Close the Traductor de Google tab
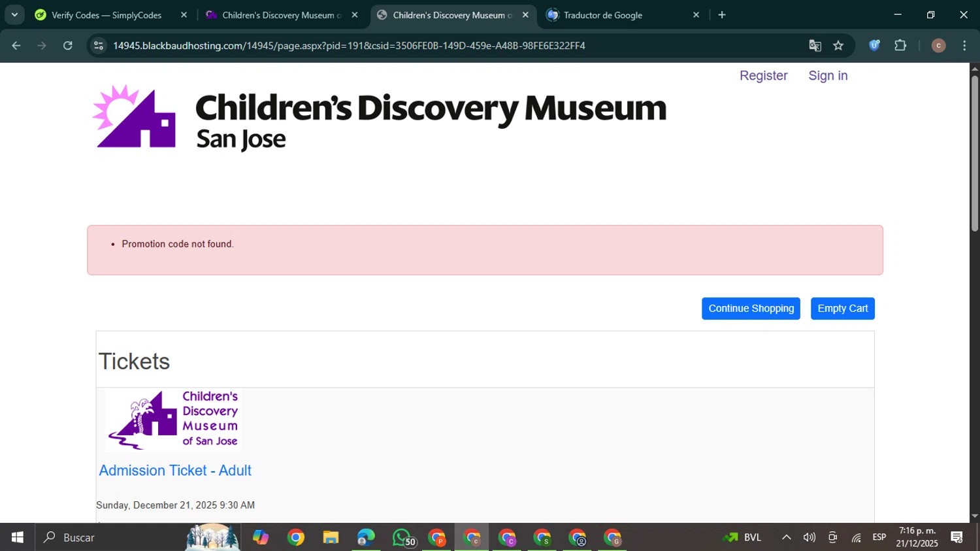Image resolution: width=980 pixels, height=551 pixels. [x=696, y=15]
